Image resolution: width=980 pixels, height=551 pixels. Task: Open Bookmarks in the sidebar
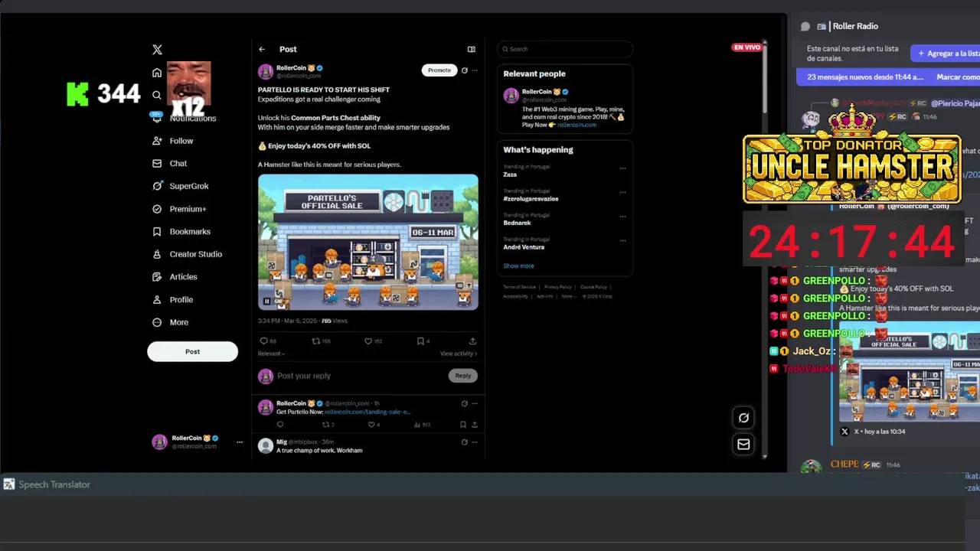click(181, 231)
